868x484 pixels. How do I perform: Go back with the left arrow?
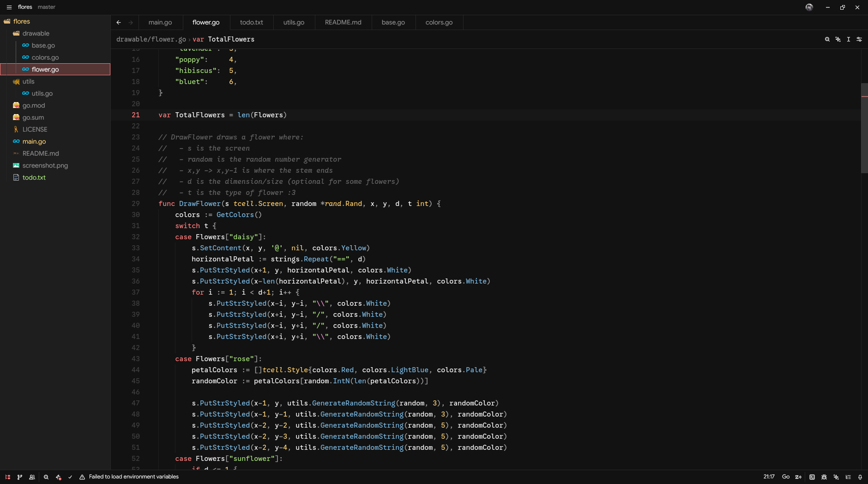click(119, 22)
